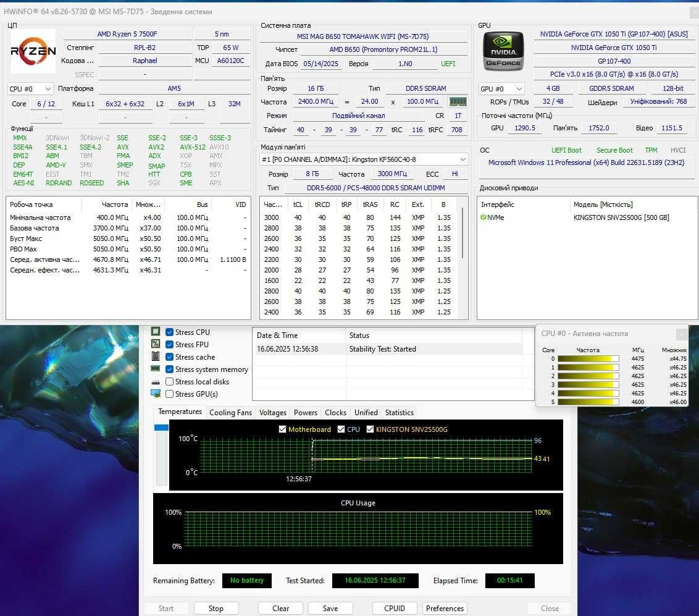Click the Мінімальна частота row
This screenshot has width=699, height=616.
[x=128, y=217]
